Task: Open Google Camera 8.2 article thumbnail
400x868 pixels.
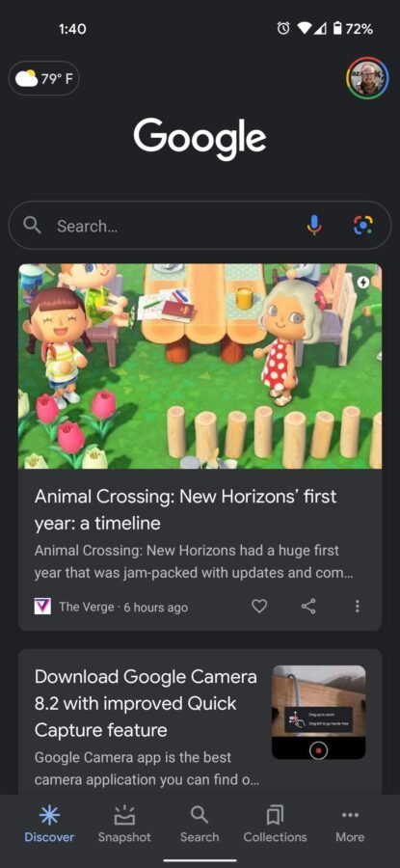Action: 319,712
